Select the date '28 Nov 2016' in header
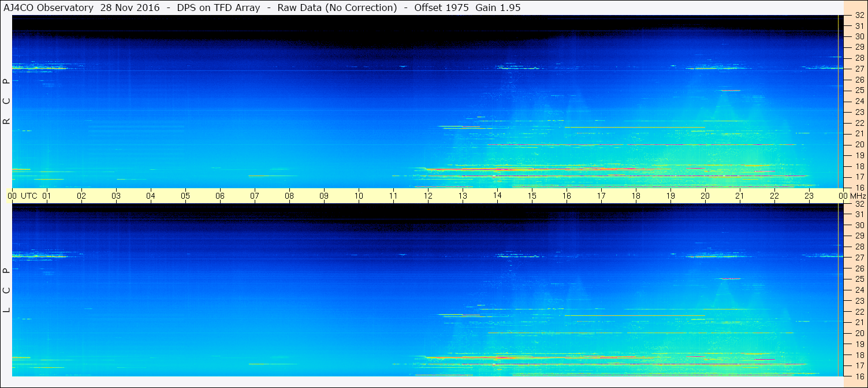This screenshot has width=868, height=388. (x=130, y=8)
